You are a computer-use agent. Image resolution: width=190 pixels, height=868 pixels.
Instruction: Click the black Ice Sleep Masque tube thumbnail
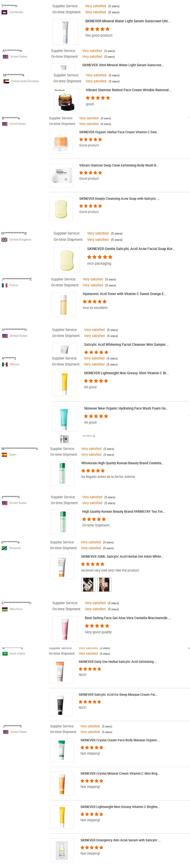click(x=60, y=705)
